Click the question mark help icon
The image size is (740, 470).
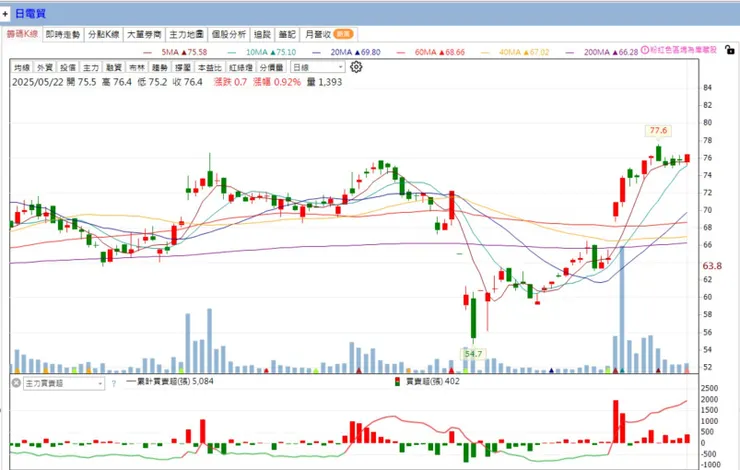click(114, 384)
